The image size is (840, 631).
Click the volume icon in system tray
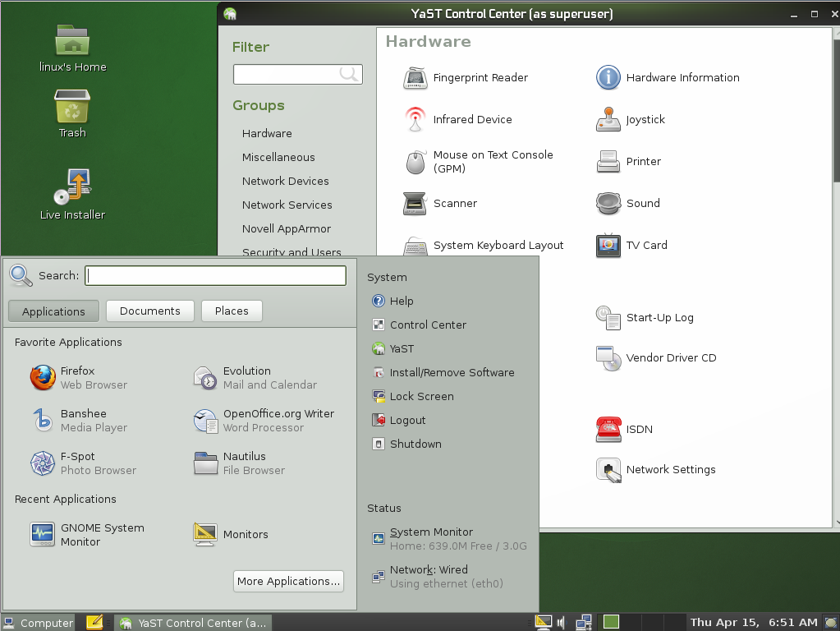point(561,623)
